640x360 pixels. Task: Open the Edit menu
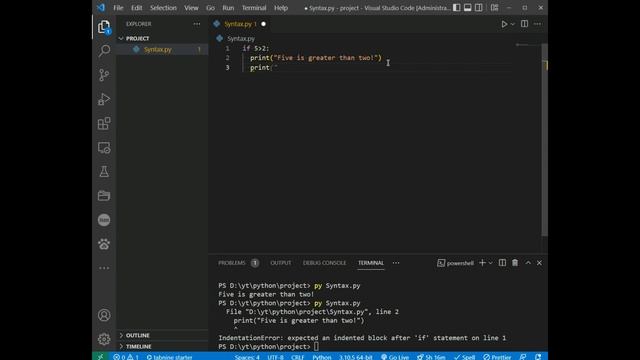pos(137,8)
